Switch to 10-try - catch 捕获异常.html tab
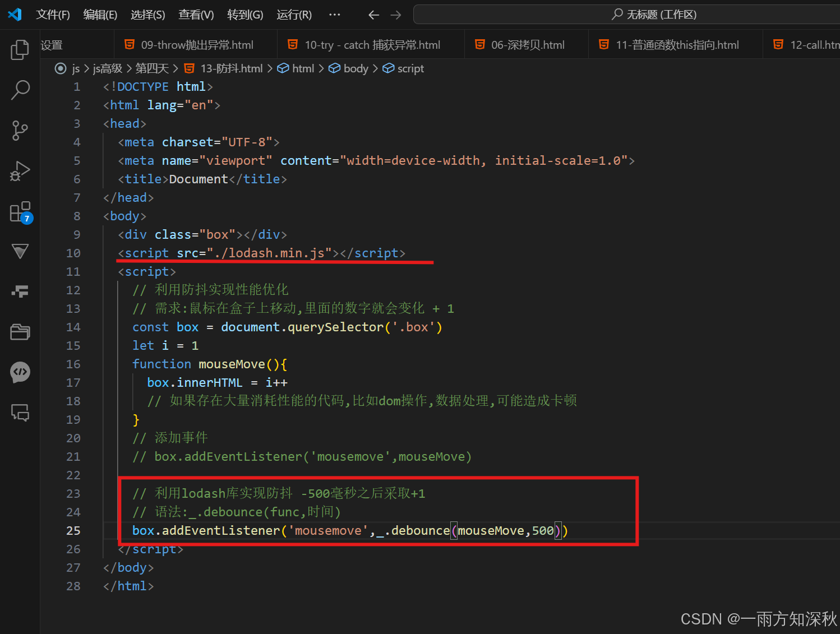The width and height of the screenshot is (840, 634). 371,45
